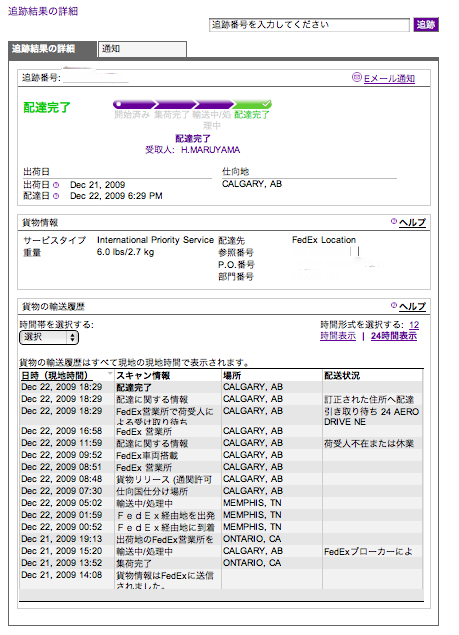Click the 追跡 search button
This screenshot has height=635, width=459.
point(426,25)
